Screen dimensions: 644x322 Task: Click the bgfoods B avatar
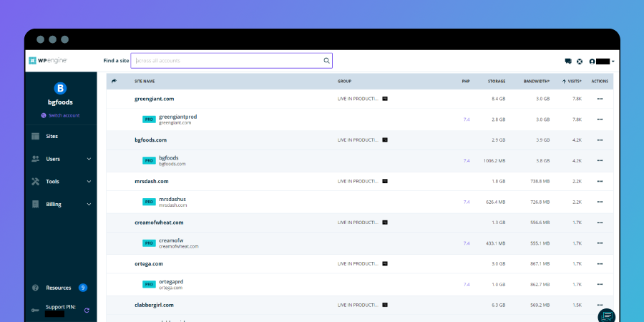pos(60,88)
